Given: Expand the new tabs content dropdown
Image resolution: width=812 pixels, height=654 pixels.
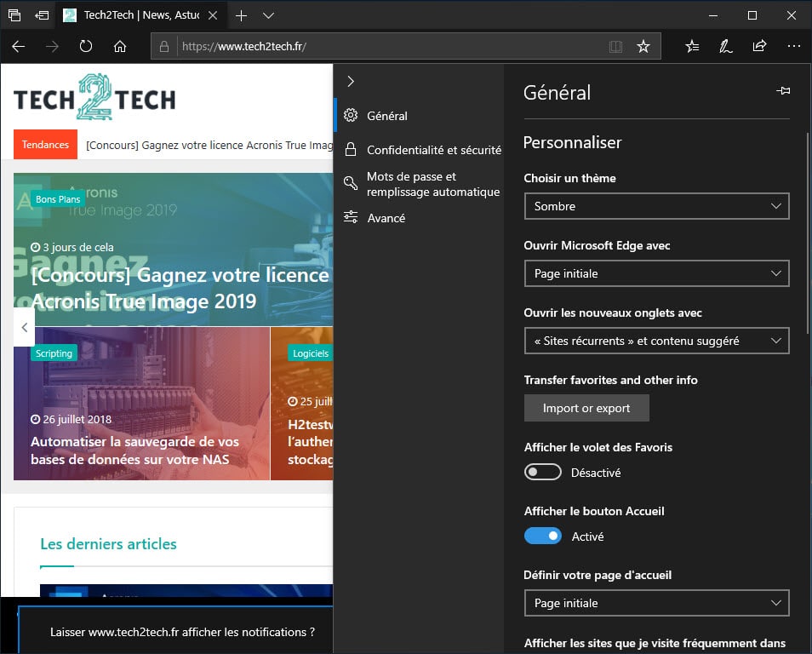Looking at the screenshot, I should point(656,341).
